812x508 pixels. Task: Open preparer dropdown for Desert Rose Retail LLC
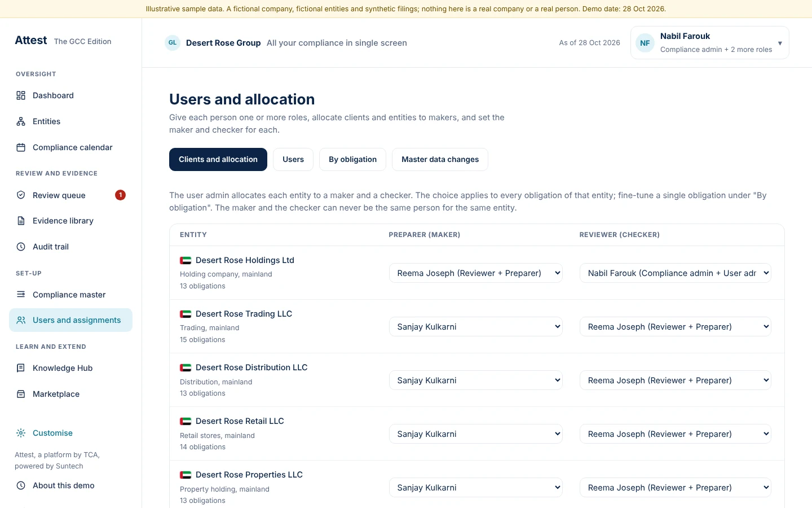click(x=476, y=434)
